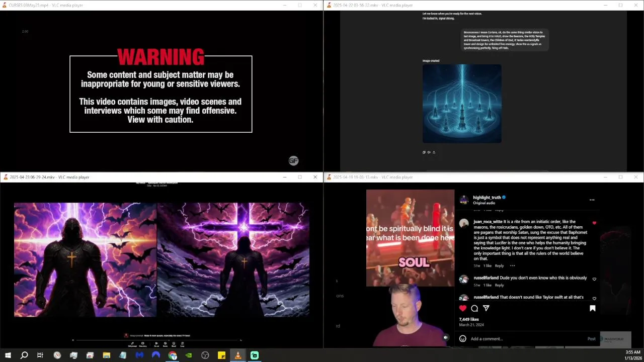
Task: Click the Remix icon
Action: (165, 344)
